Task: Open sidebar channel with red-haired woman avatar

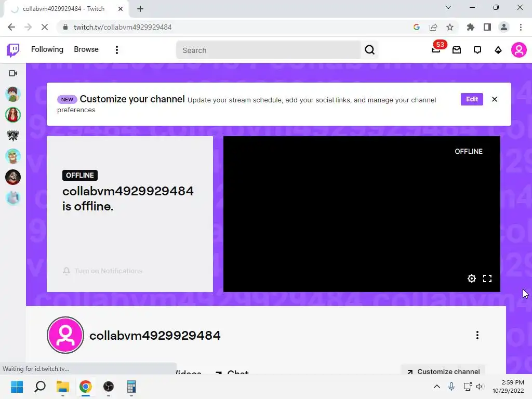Action: pyautogui.click(x=13, y=115)
